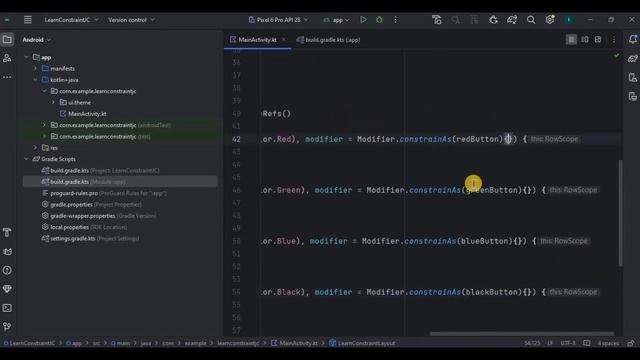640x360 pixels.
Task: Click the Search Everywhere magnifier icon
Action: (531, 20)
